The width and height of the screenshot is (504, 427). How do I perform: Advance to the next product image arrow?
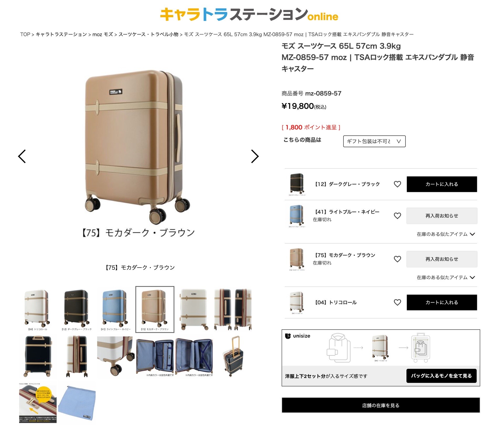coord(255,156)
